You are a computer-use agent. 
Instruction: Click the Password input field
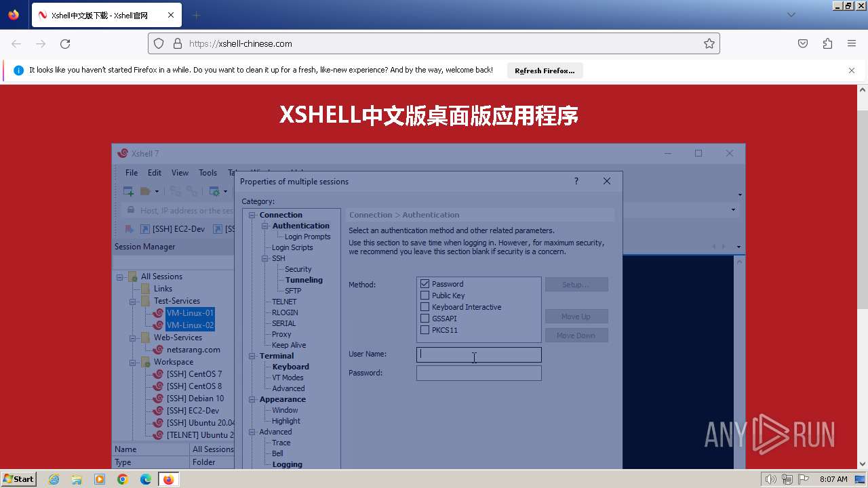click(x=479, y=373)
